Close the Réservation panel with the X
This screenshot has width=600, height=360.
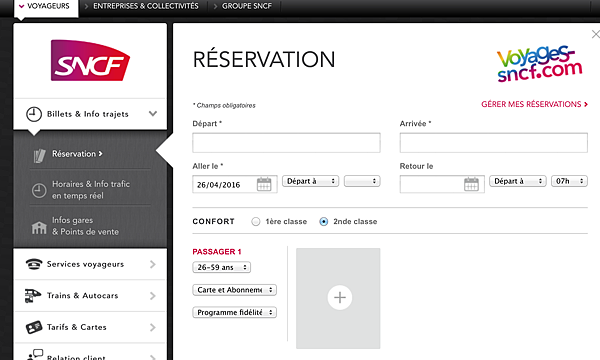596,34
